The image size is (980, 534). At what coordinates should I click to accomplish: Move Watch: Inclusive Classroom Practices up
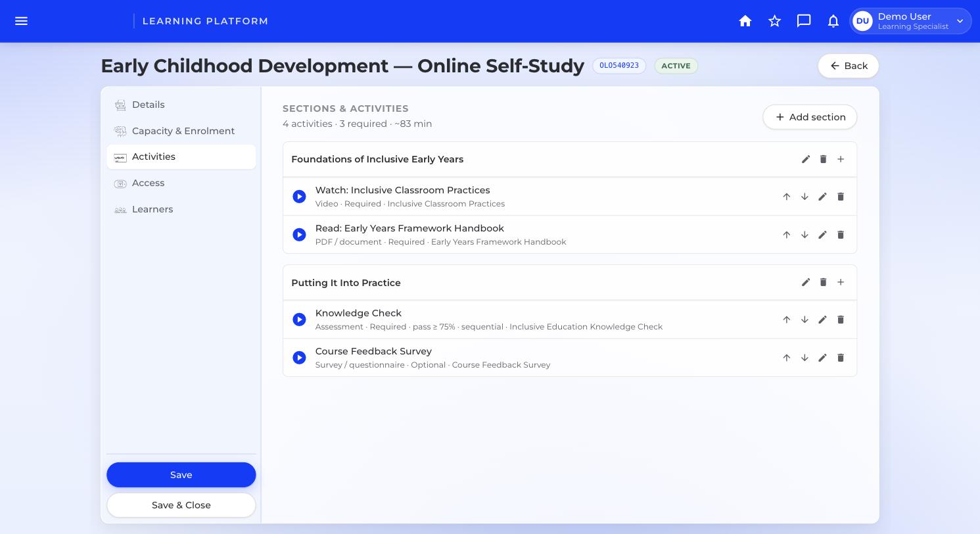[x=787, y=197]
